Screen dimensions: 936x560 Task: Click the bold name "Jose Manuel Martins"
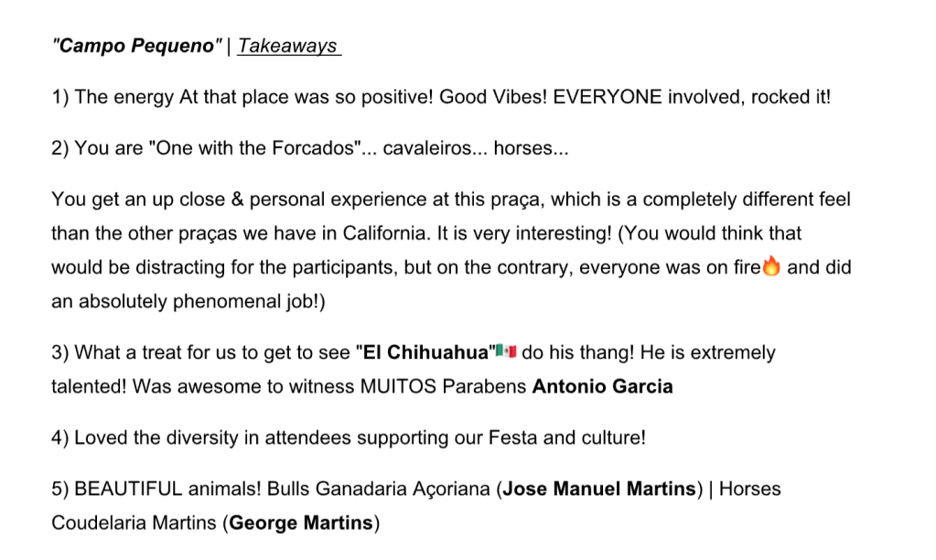pos(599,489)
